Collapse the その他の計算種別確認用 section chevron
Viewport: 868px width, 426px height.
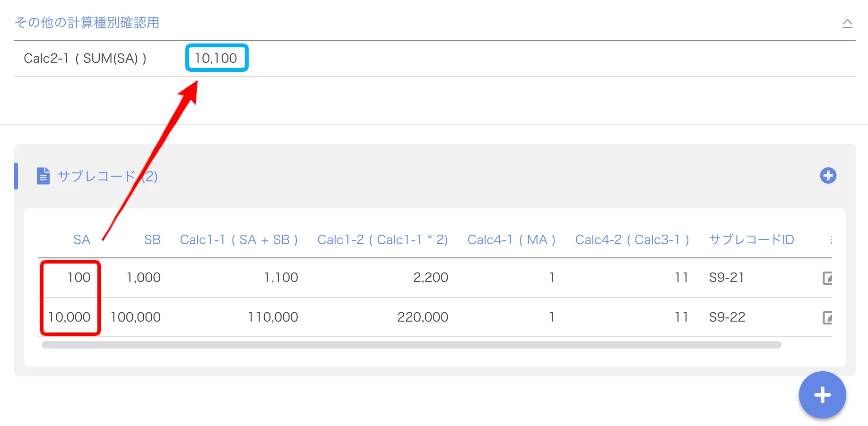(x=847, y=23)
